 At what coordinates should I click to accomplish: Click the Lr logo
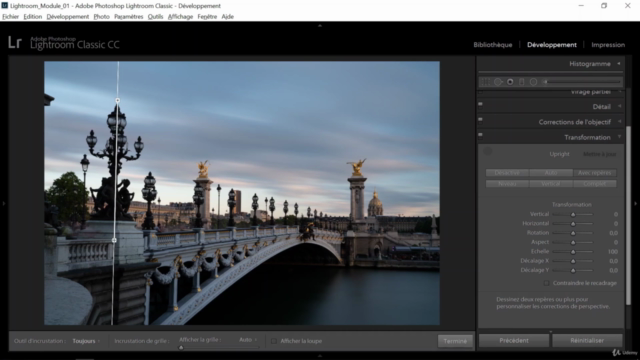[15, 42]
